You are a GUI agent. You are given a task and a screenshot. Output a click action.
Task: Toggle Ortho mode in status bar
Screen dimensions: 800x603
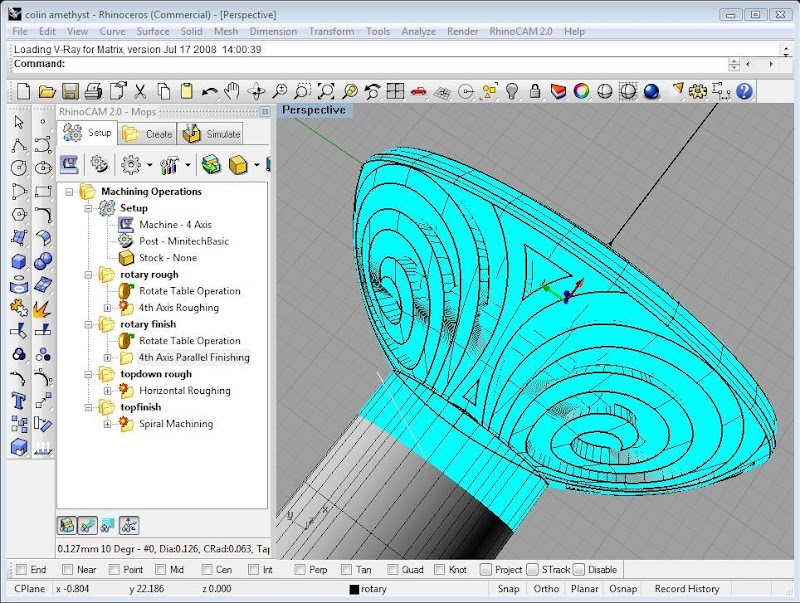click(546, 589)
